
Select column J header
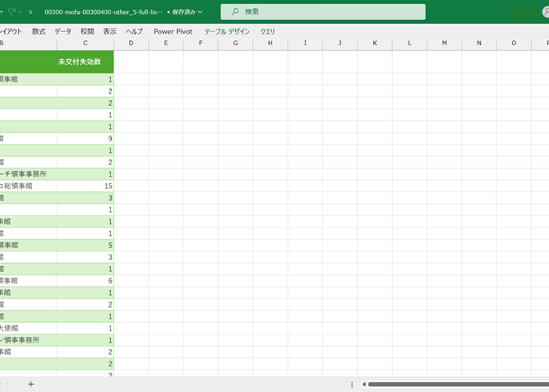(x=340, y=43)
